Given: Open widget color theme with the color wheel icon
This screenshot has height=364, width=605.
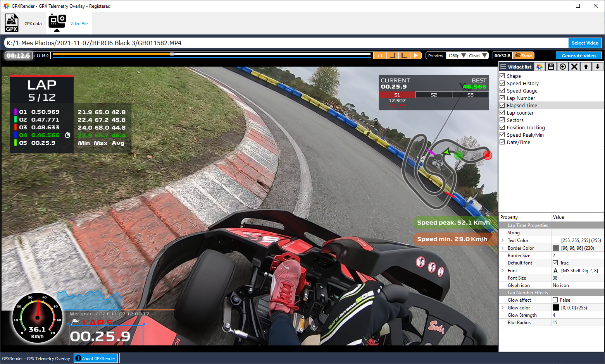Looking at the screenshot, I should pyautogui.click(x=539, y=67).
